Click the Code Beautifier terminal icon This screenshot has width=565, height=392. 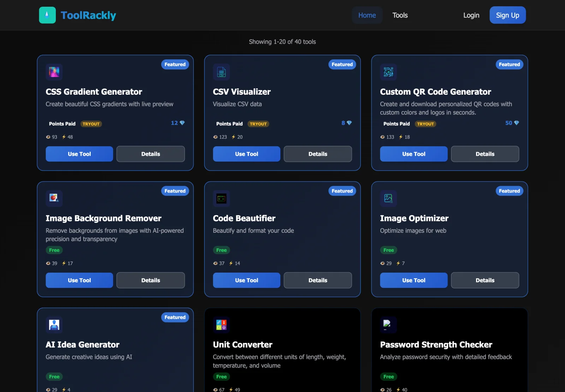[221, 198]
